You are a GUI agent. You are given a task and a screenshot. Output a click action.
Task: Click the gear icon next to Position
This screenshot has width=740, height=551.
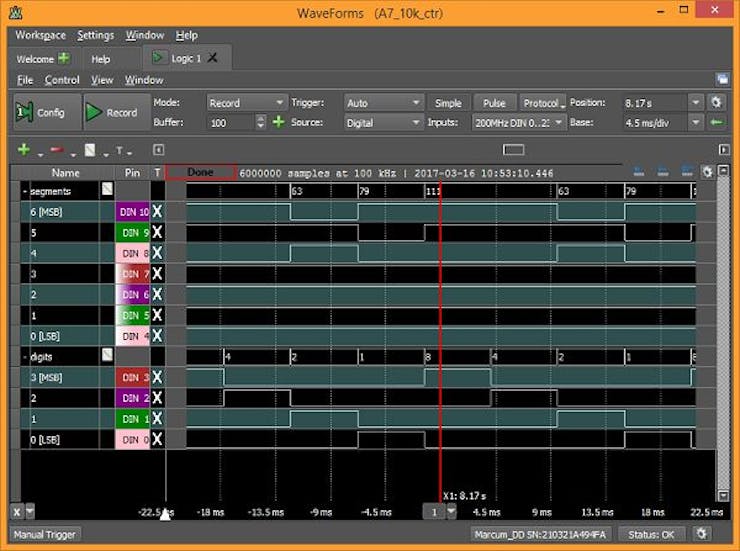[x=716, y=102]
